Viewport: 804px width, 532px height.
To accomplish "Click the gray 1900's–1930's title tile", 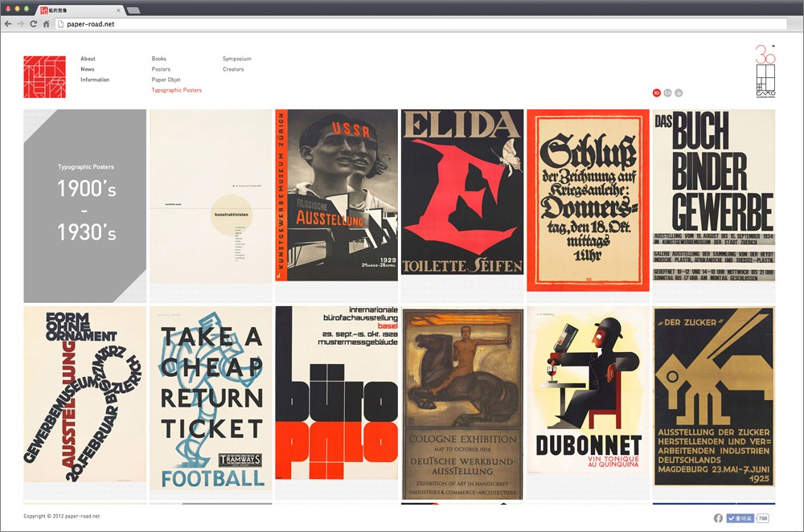I will (85, 206).
